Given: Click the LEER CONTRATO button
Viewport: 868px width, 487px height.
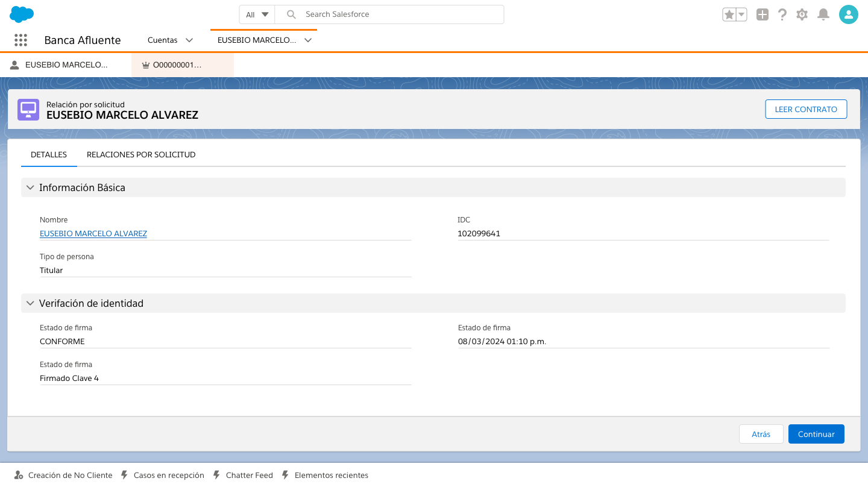Looking at the screenshot, I should pos(806,109).
